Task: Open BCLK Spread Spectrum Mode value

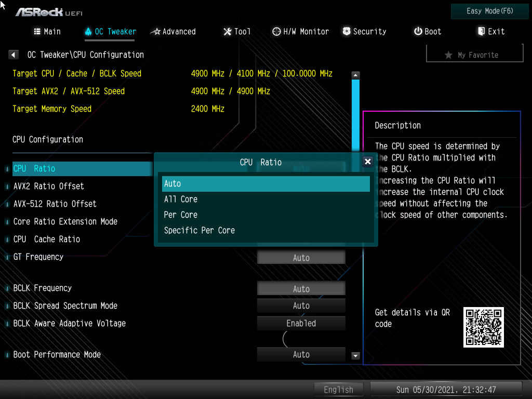Action: tap(301, 305)
